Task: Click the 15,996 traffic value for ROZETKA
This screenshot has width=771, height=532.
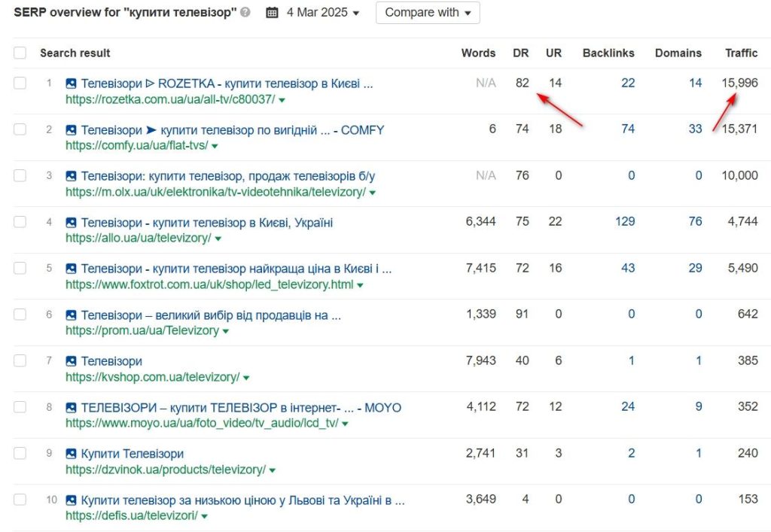Action: coord(739,83)
